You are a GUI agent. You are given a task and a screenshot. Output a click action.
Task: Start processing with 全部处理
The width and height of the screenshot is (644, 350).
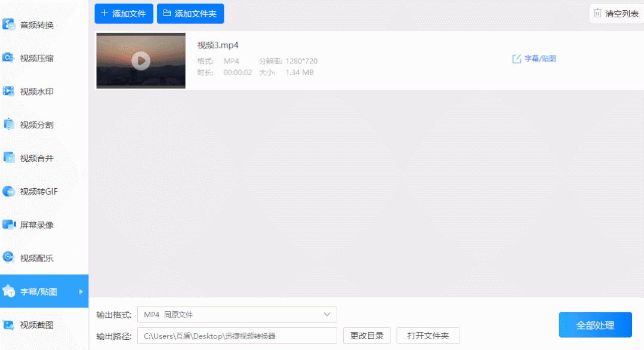(x=596, y=324)
